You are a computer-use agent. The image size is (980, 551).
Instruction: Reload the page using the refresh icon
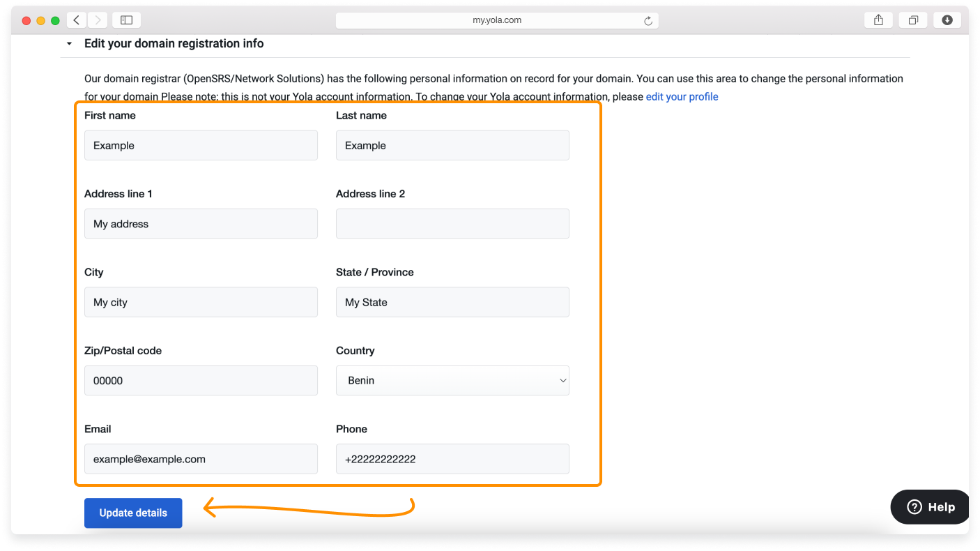[x=648, y=20]
